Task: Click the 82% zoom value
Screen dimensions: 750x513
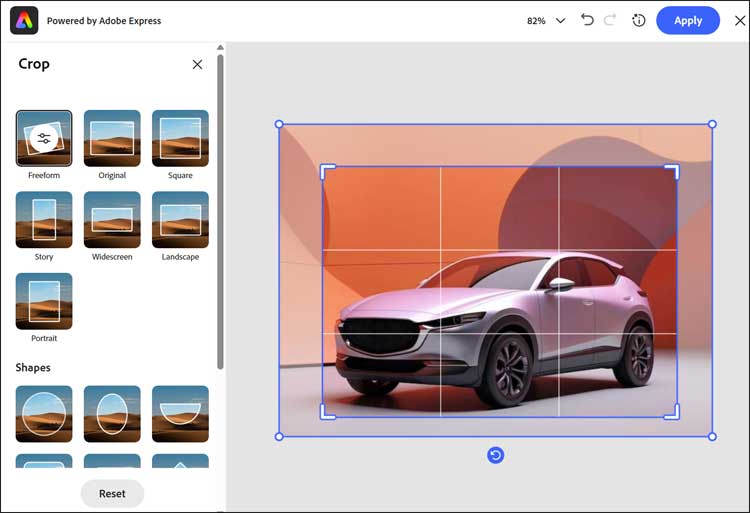Action: 536,21
